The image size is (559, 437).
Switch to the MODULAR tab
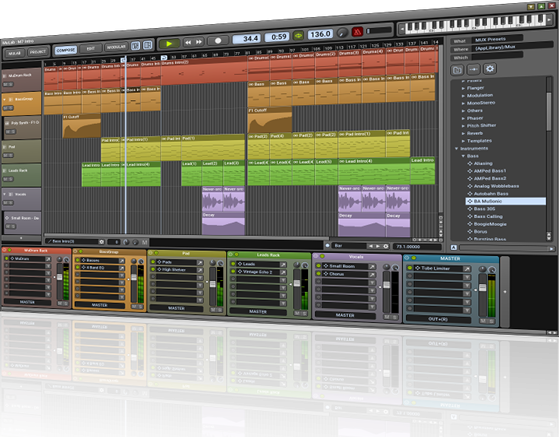[x=116, y=47]
